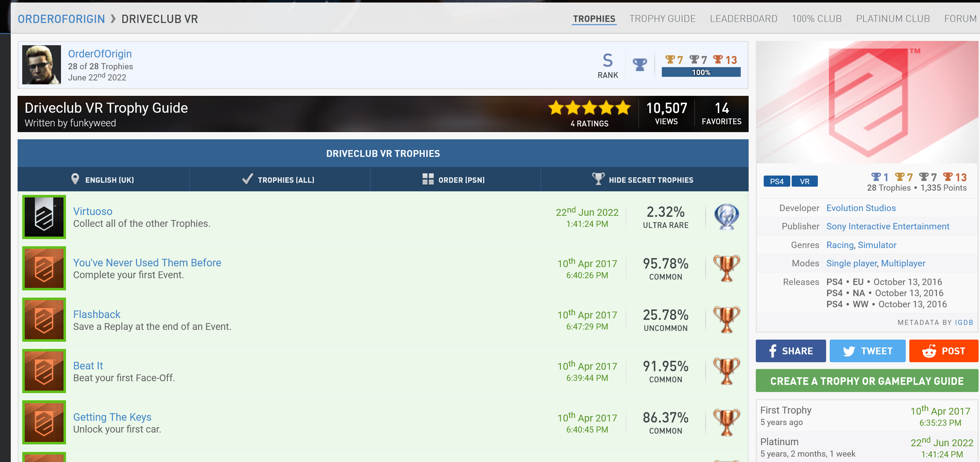Screen dimensions: 980x462
Task: Switch to the Trophy Guide tab
Action: 662,19
